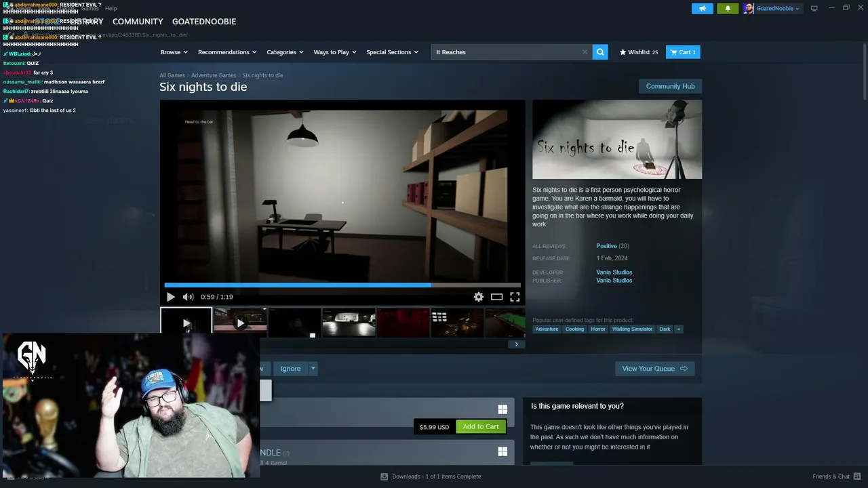Add a tag with plus button
Viewport: 868px width, 488px height.
tap(678, 329)
